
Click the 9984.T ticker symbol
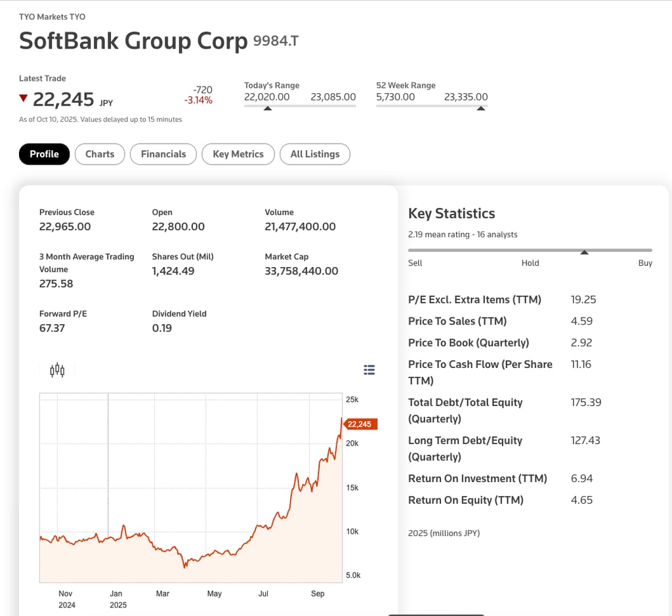pyautogui.click(x=276, y=41)
